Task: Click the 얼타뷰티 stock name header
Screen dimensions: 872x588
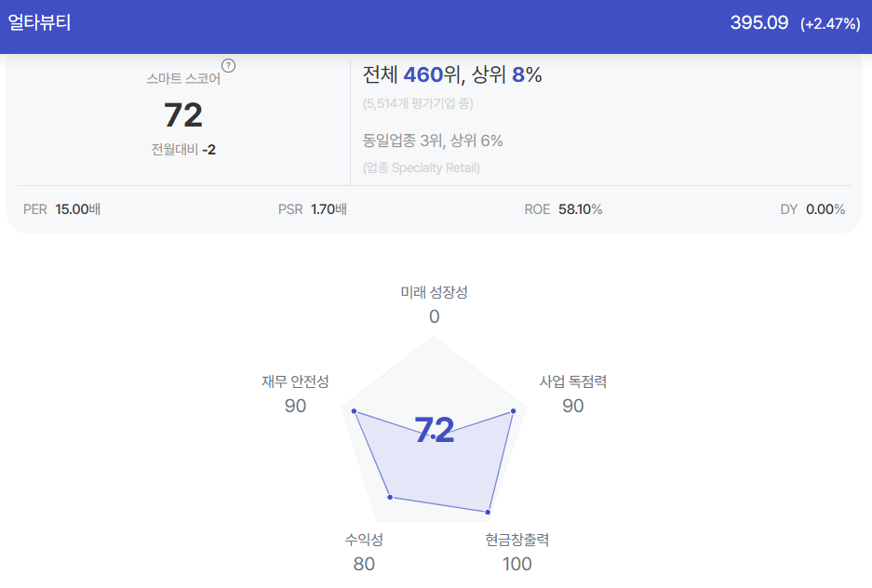Action: (x=39, y=22)
